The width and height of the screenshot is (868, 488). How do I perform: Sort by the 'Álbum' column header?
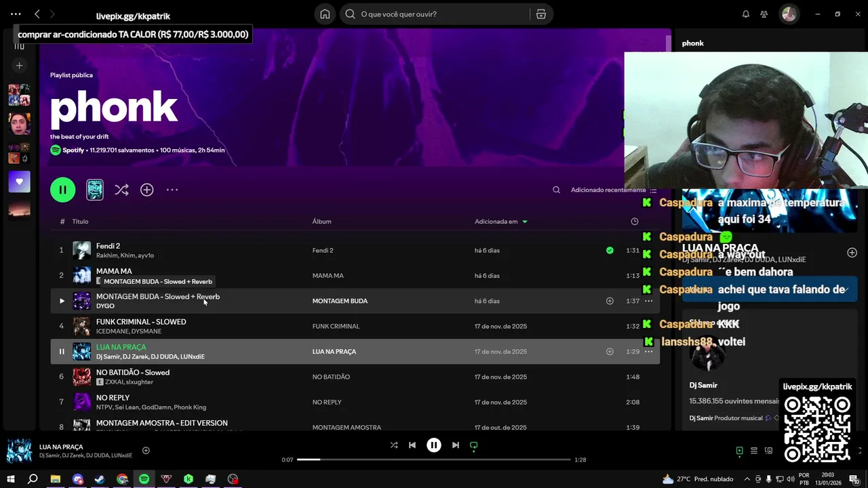[x=321, y=222]
